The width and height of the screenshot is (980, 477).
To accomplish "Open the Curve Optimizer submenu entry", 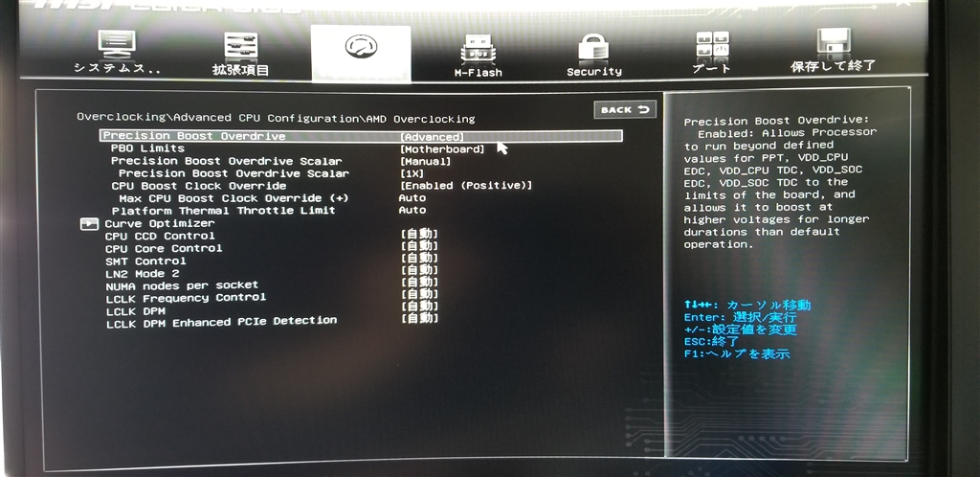I will point(160,223).
